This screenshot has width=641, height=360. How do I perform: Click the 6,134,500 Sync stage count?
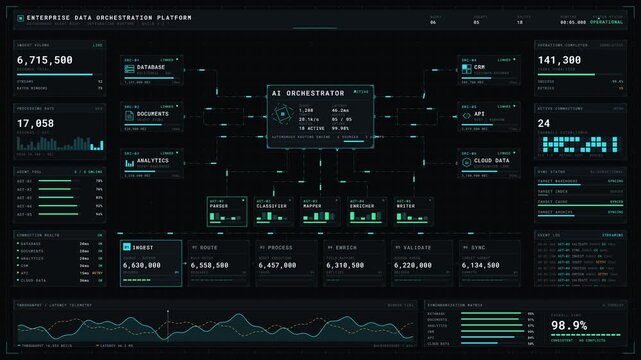[480, 265]
